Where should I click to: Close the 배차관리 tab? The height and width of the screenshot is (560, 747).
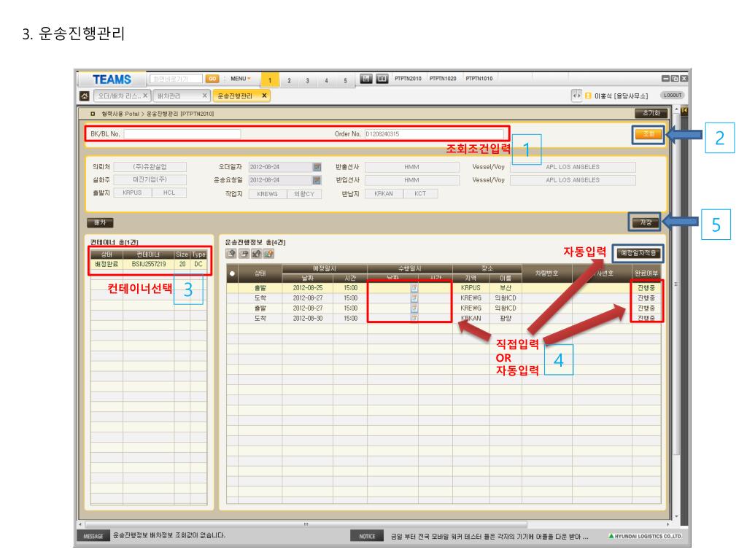(204, 96)
